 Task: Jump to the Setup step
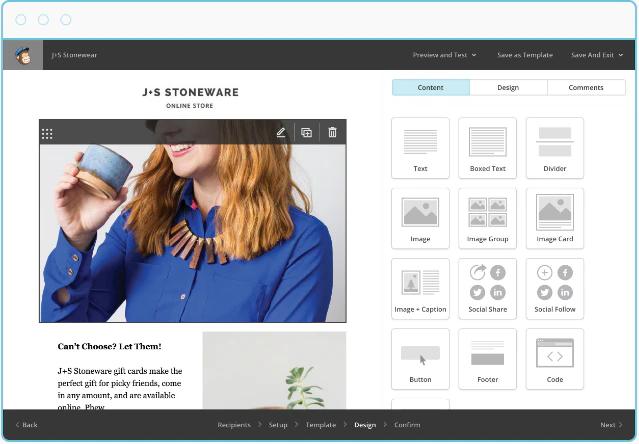(278, 425)
